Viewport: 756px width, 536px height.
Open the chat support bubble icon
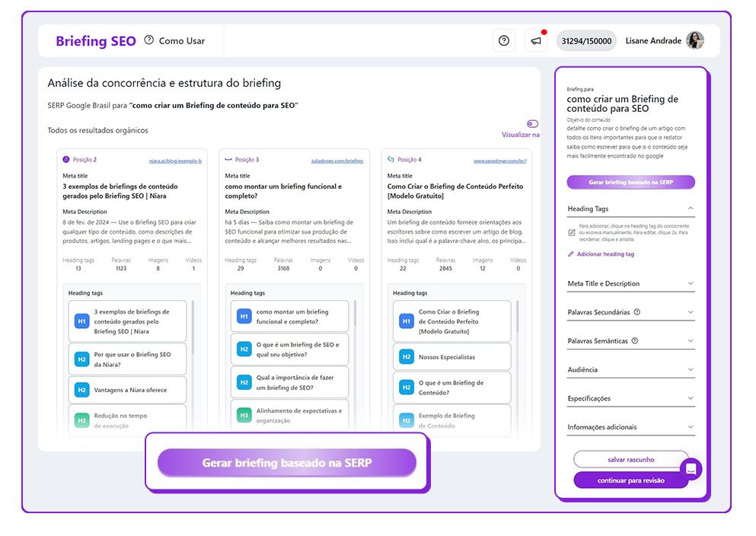coord(691,468)
